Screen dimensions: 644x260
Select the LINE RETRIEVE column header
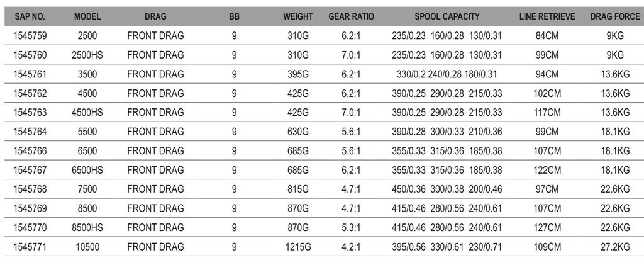(547, 16)
